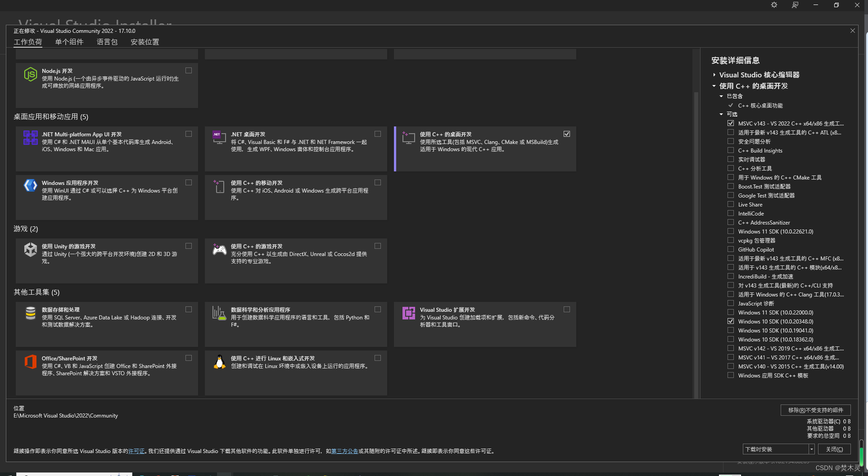Select the JavaScript 诊断 row
The image size is (868, 476).
click(756, 303)
